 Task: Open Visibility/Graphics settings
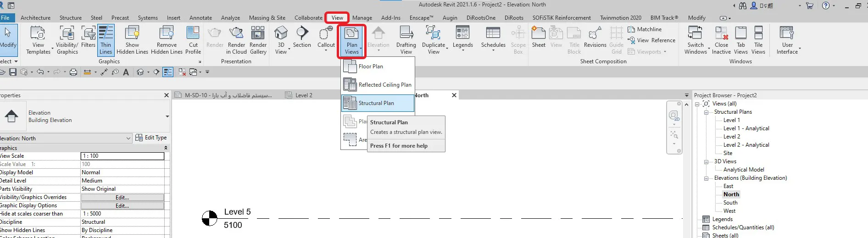click(67, 40)
